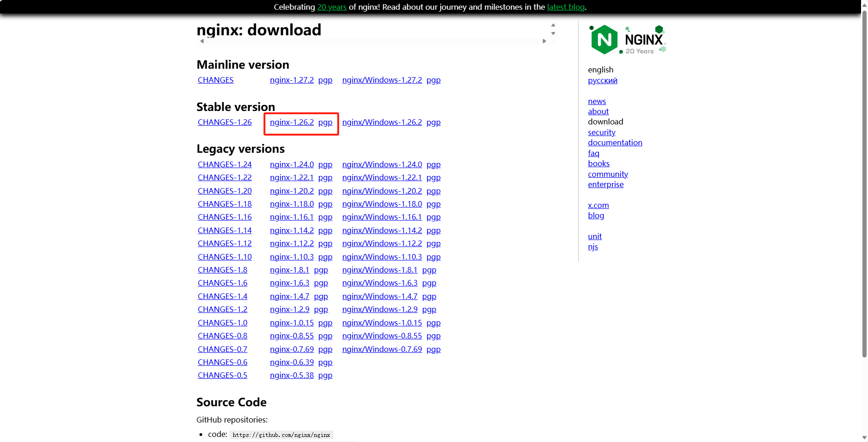The width and height of the screenshot is (868, 442).
Task: Click the small down scroll arrow near the heading
Action: click(553, 33)
